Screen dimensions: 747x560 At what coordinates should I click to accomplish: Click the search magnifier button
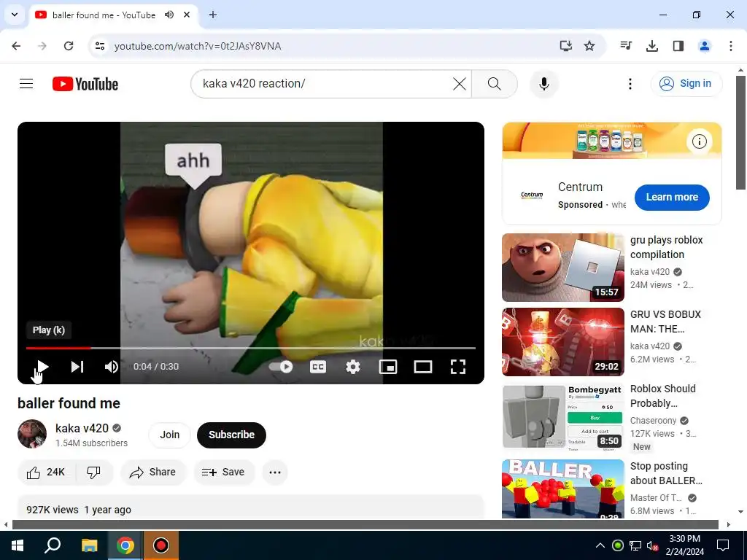click(x=495, y=84)
